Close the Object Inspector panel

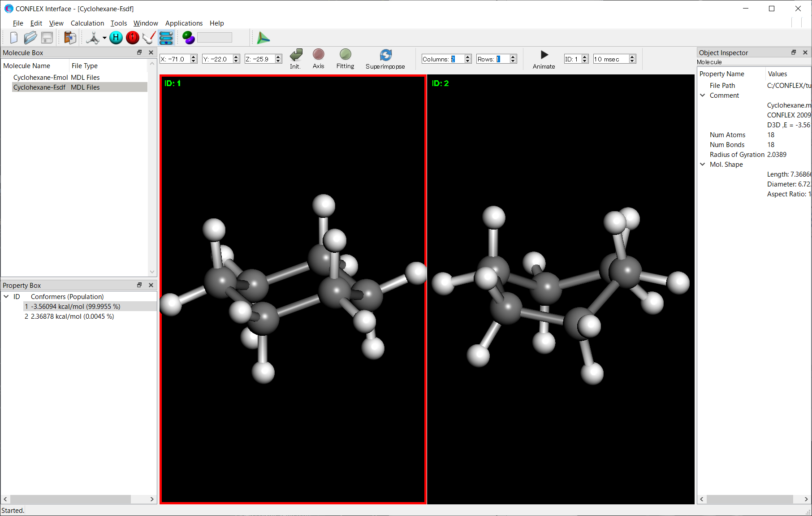(x=805, y=52)
